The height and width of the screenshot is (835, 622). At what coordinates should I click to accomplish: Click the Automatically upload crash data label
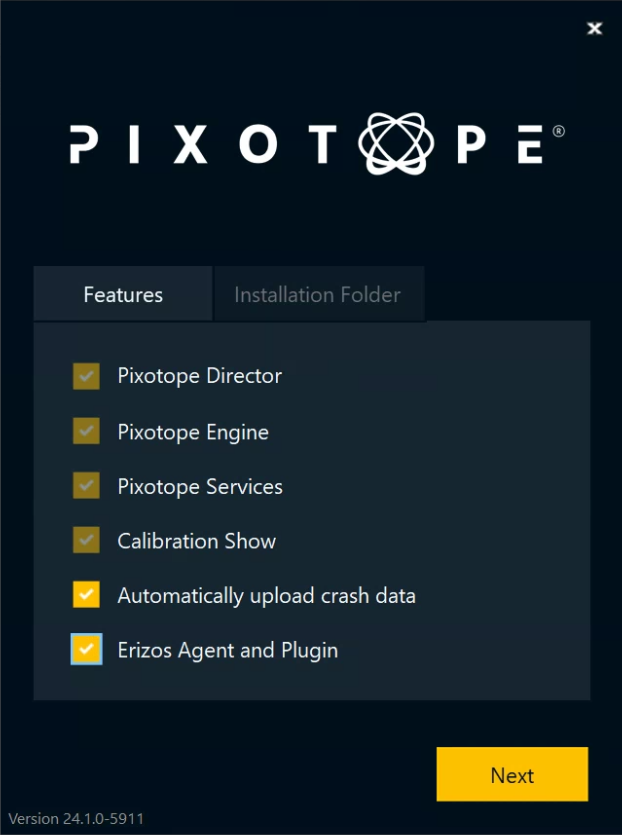(266, 596)
